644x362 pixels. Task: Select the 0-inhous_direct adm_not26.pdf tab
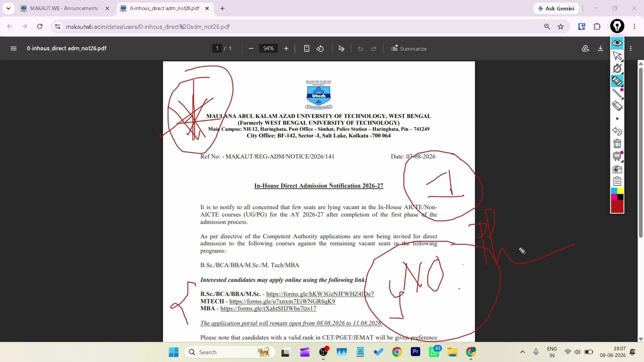pyautogui.click(x=165, y=9)
